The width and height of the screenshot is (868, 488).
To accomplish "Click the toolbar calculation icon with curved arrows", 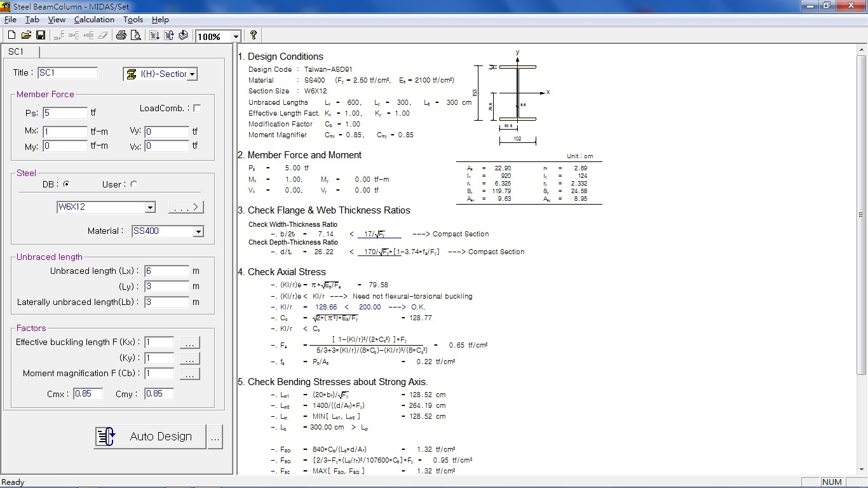I will pos(169,36).
